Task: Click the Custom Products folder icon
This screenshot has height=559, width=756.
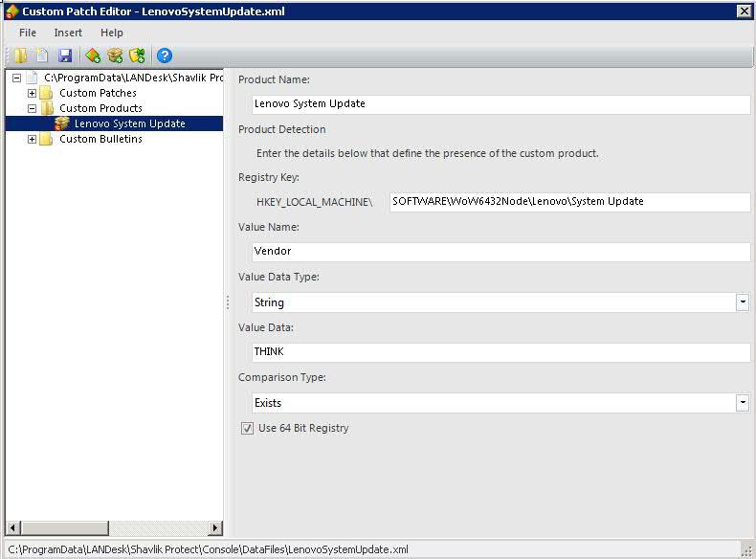Action: 47,108
